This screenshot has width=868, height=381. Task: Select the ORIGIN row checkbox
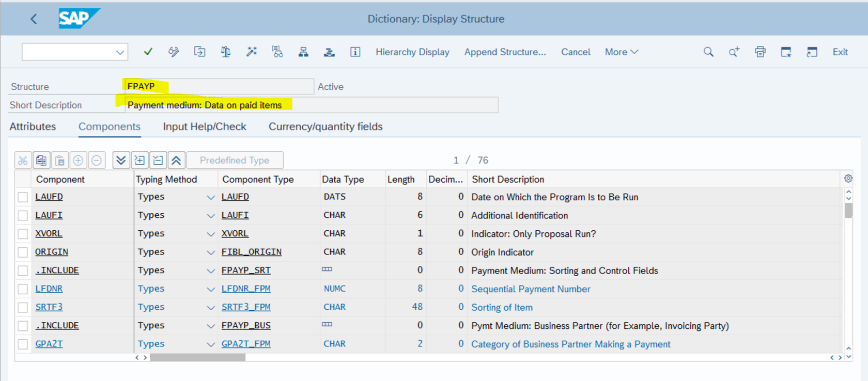click(23, 252)
